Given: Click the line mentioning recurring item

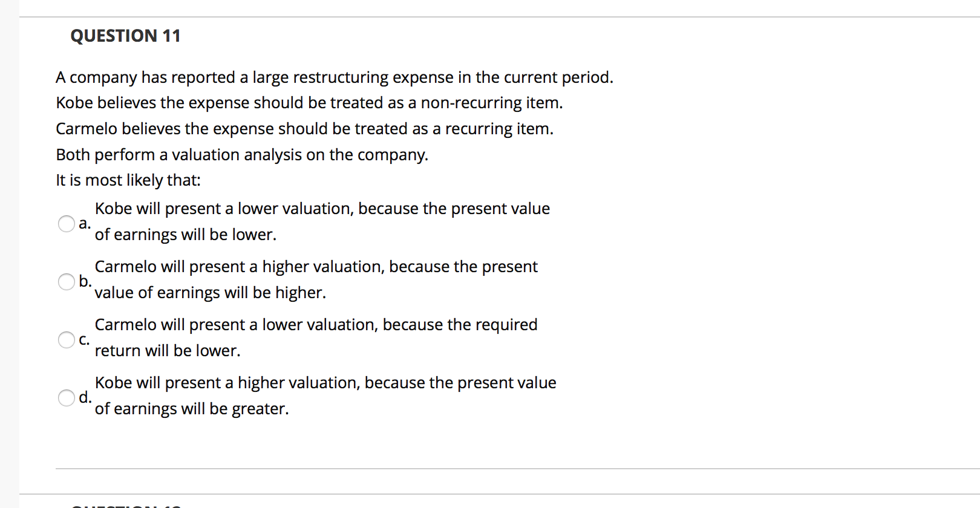Looking at the screenshot, I should (x=304, y=128).
